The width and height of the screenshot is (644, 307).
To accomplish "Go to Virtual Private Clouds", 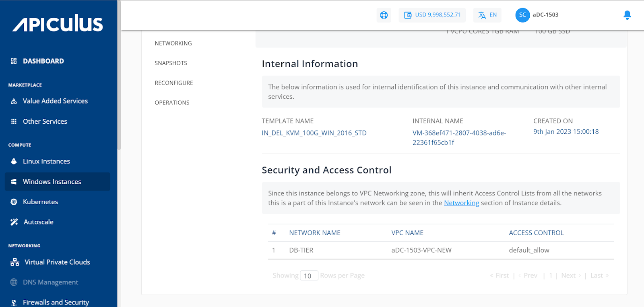I will click(x=58, y=262).
